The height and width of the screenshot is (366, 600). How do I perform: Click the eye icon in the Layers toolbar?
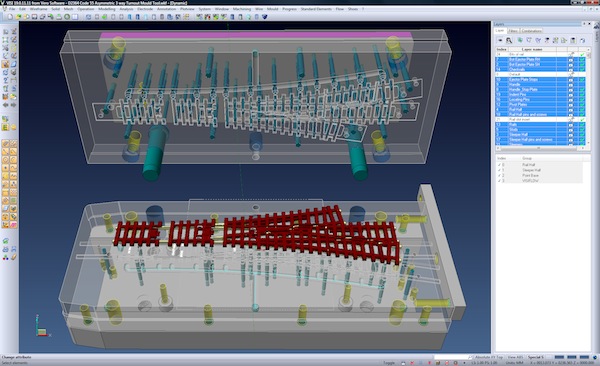(500, 40)
